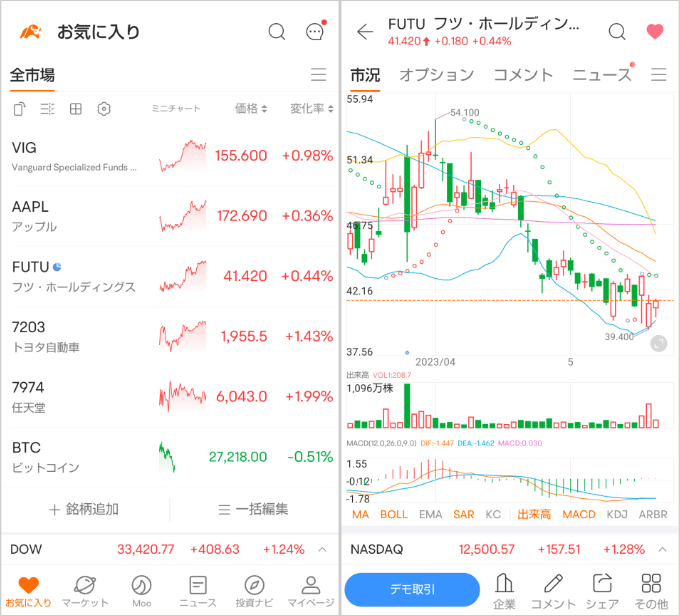Tap the blue デモ取引 button
Screen dimensions: 680x616
(x=412, y=589)
